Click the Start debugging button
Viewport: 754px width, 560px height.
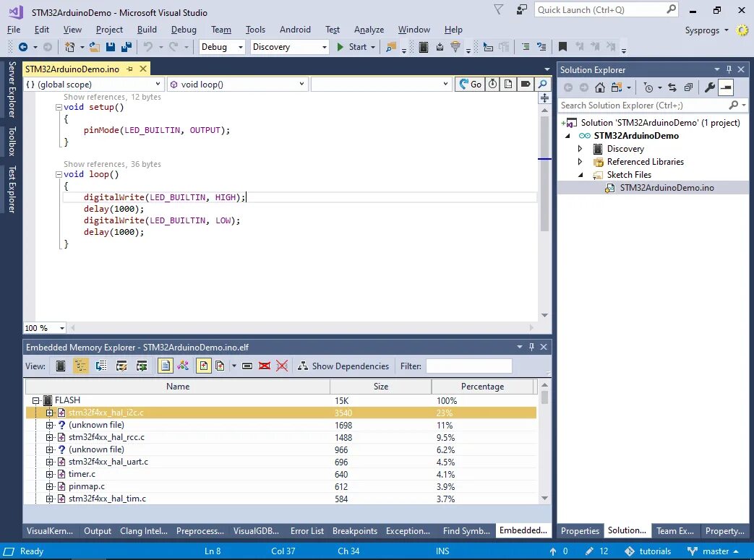click(352, 47)
